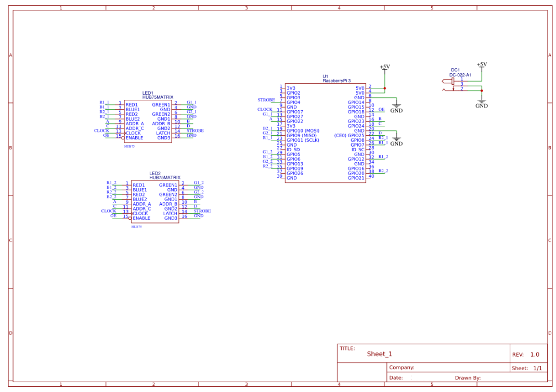Select the LED2 HUB75MATRIX component symbol

pos(156,200)
